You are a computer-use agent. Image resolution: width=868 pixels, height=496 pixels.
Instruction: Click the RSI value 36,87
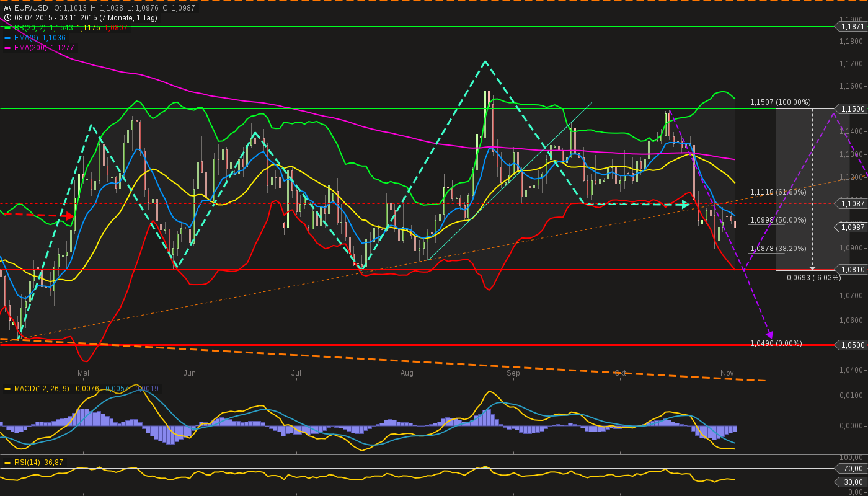[x=53, y=463]
